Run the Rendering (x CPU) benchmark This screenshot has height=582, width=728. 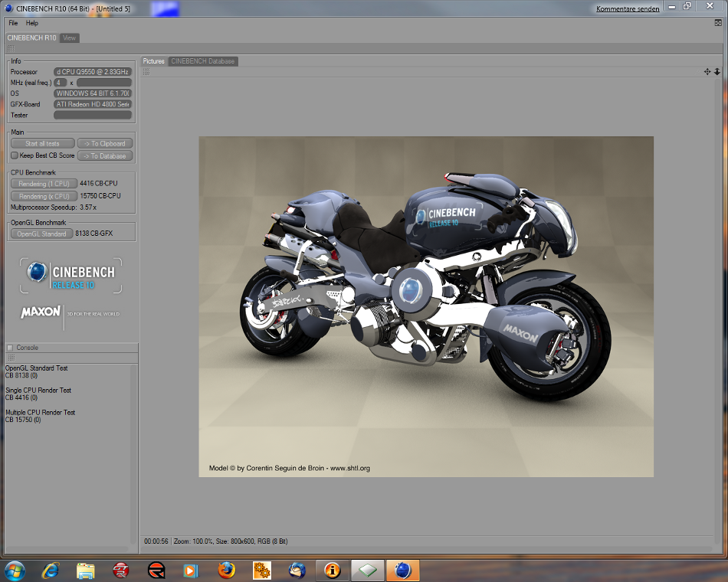(44, 196)
